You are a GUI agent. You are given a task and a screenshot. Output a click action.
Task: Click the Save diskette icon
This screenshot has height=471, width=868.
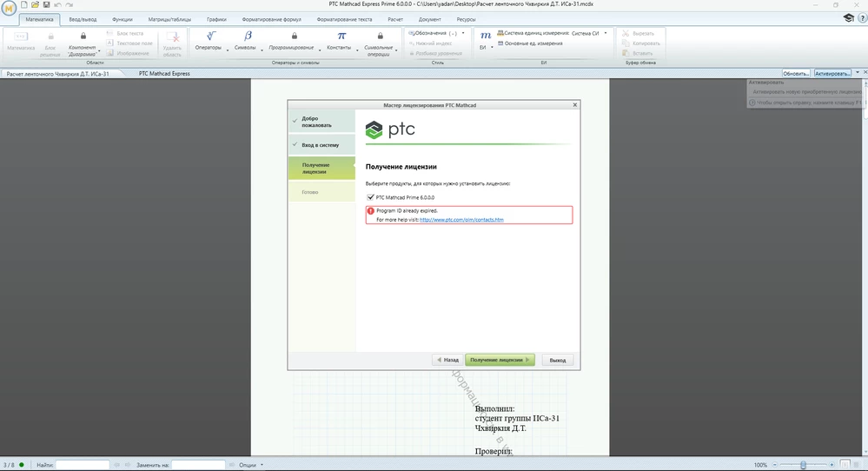(x=47, y=4)
